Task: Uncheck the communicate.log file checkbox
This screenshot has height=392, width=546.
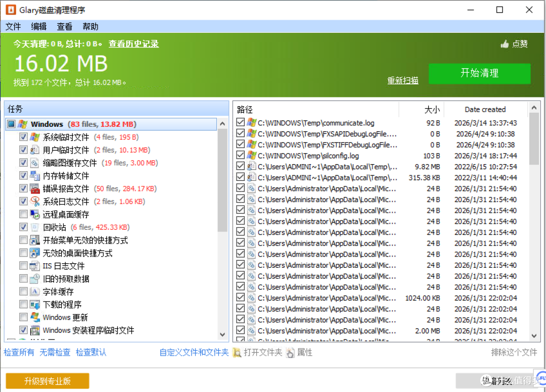Action: [240, 122]
